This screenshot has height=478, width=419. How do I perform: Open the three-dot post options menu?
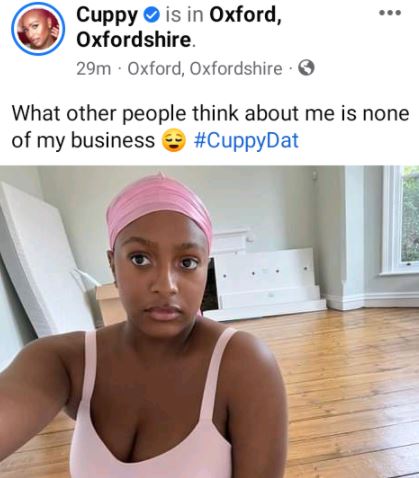point(390,13)
